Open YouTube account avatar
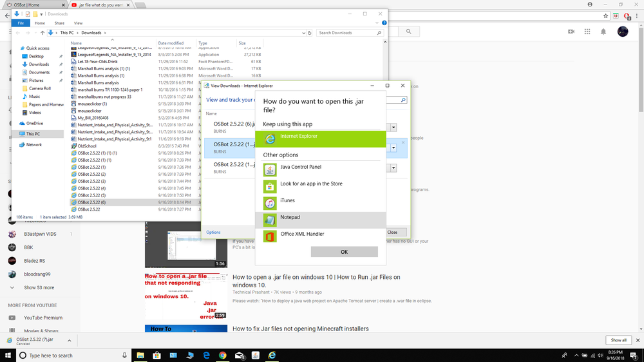 click(623, 32)
